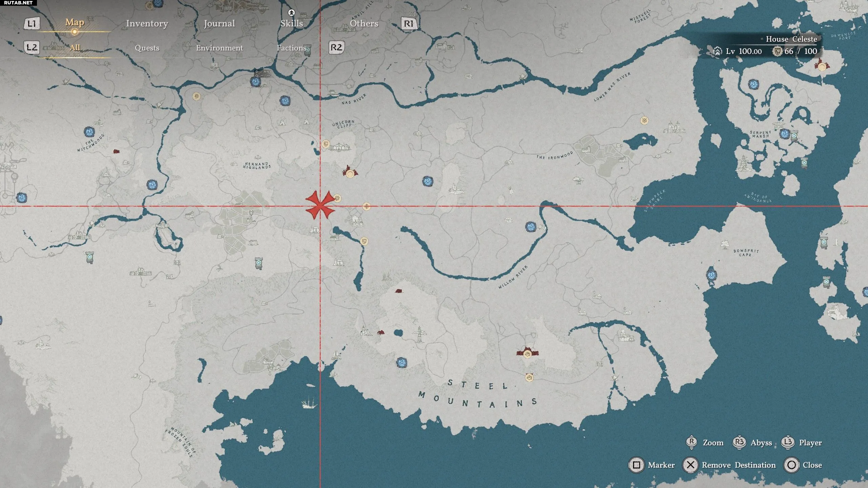Select the fast travel point on Bowsprit Cape
Viewport: 868px width, 488px height.
pyautogui.click(x=711, y=275)
